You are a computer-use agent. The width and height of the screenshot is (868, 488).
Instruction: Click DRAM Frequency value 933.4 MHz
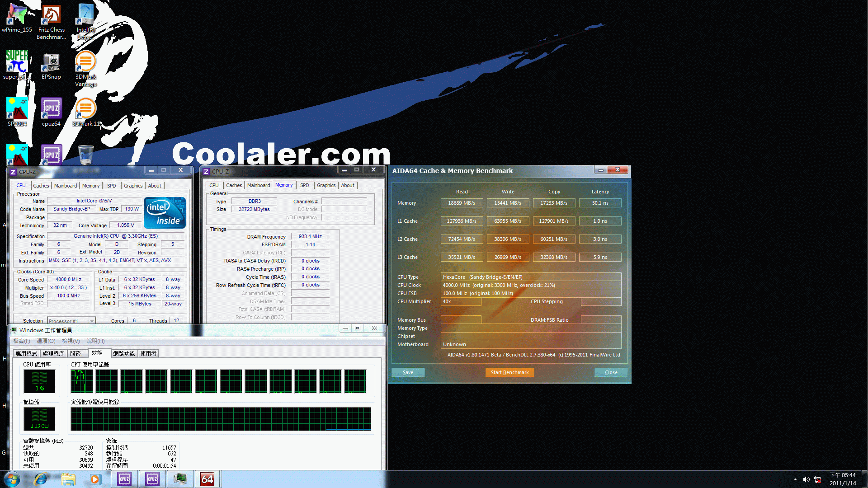tap(310, 236)
